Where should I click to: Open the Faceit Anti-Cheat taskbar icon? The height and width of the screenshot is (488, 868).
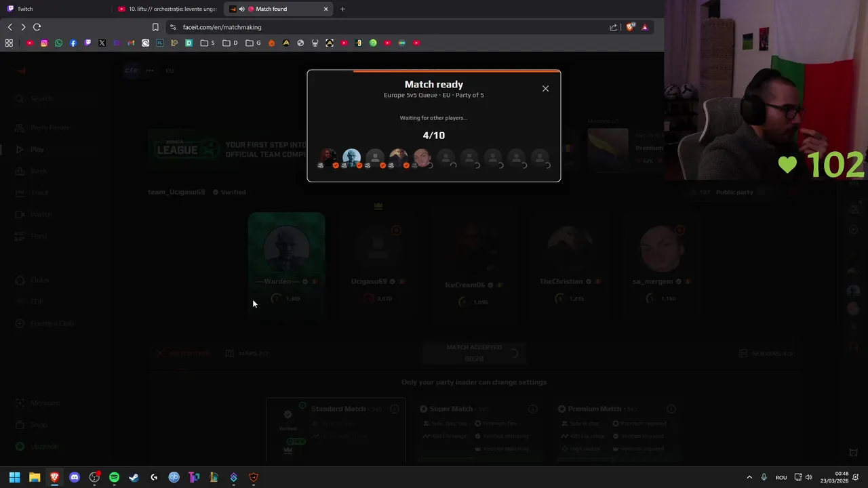(254, 477)
